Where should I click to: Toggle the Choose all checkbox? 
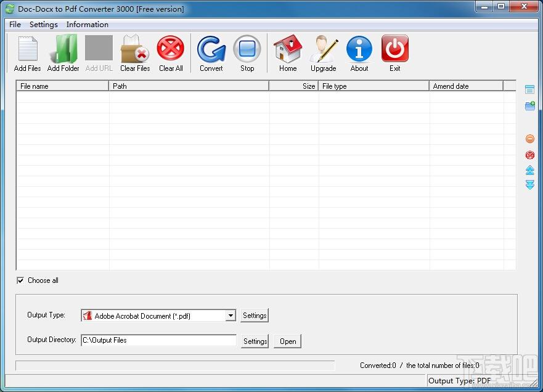click(x=20, y=280)
